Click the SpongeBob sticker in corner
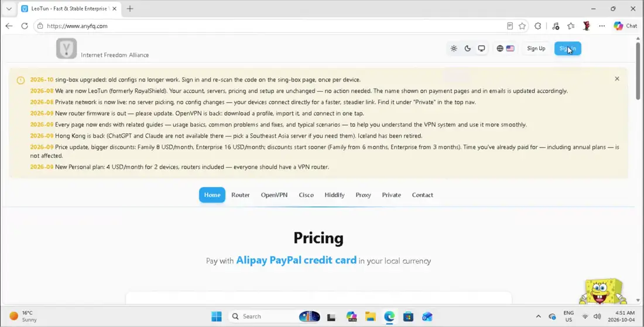Image resolution: width=644 pixels, height=327 pixels. coord(603,291)
